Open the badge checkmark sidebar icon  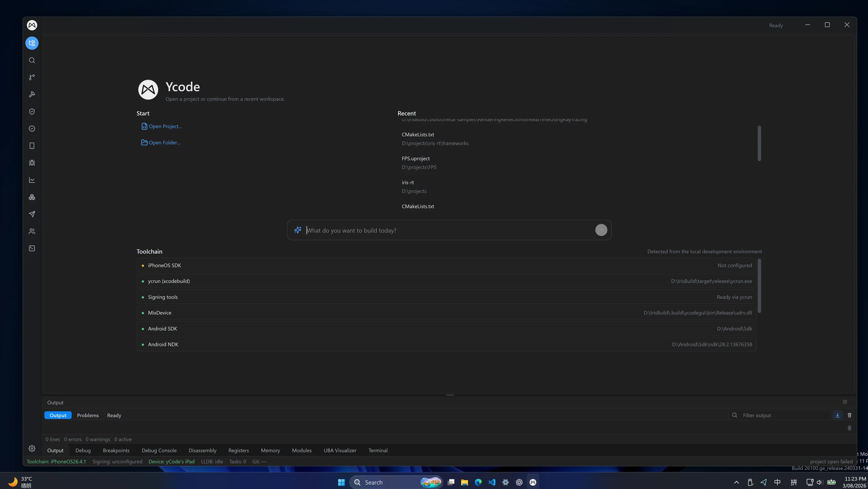click(x=32, y=129)
